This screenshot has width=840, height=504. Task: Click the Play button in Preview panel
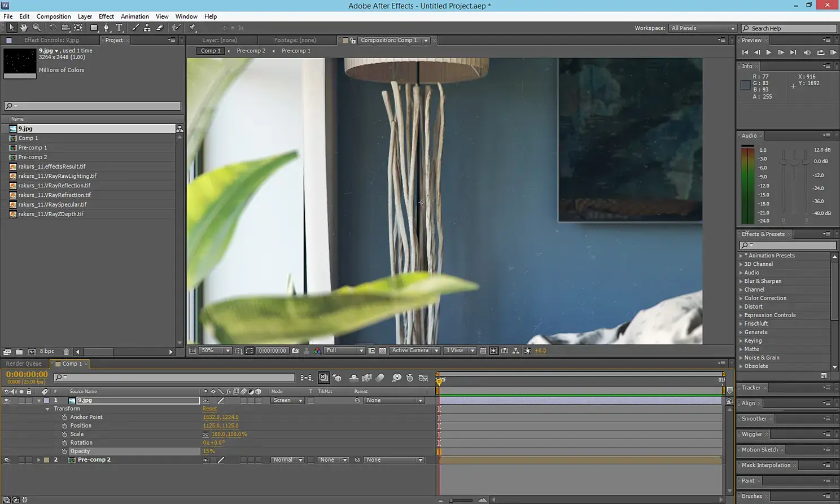769,52
